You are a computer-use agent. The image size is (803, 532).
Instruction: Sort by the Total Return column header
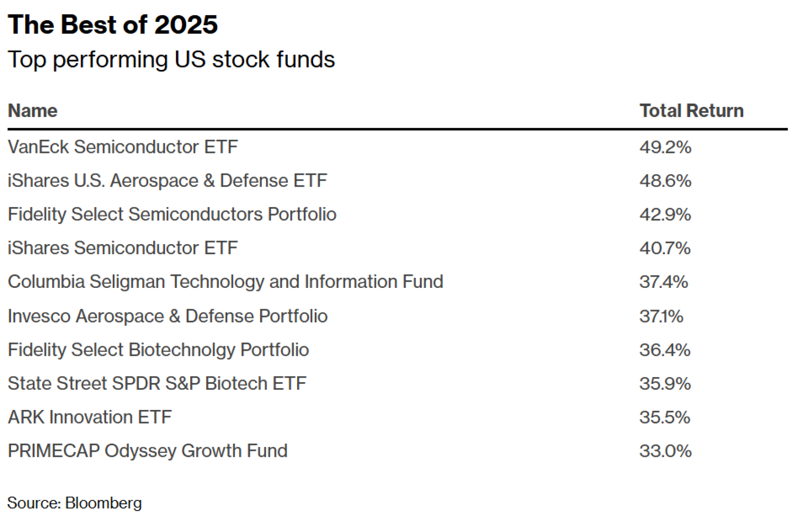(691, 111)
